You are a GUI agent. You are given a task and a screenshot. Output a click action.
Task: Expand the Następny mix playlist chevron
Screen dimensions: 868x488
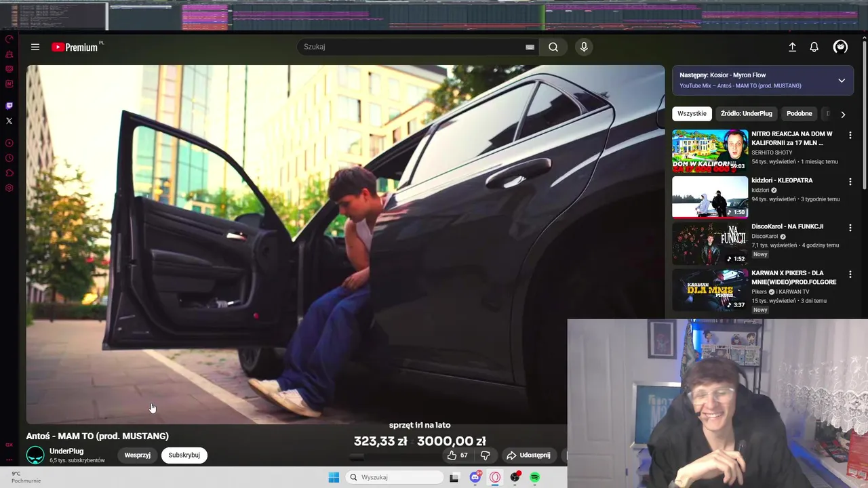[x=842, y=80]
